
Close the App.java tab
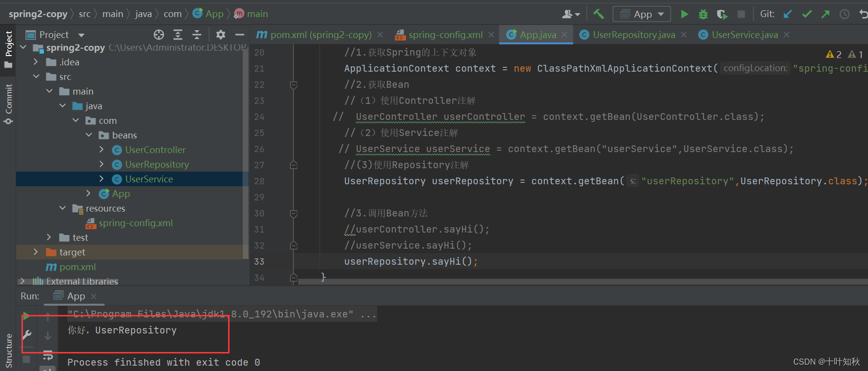pyautogui.click(x=564, y=35)
